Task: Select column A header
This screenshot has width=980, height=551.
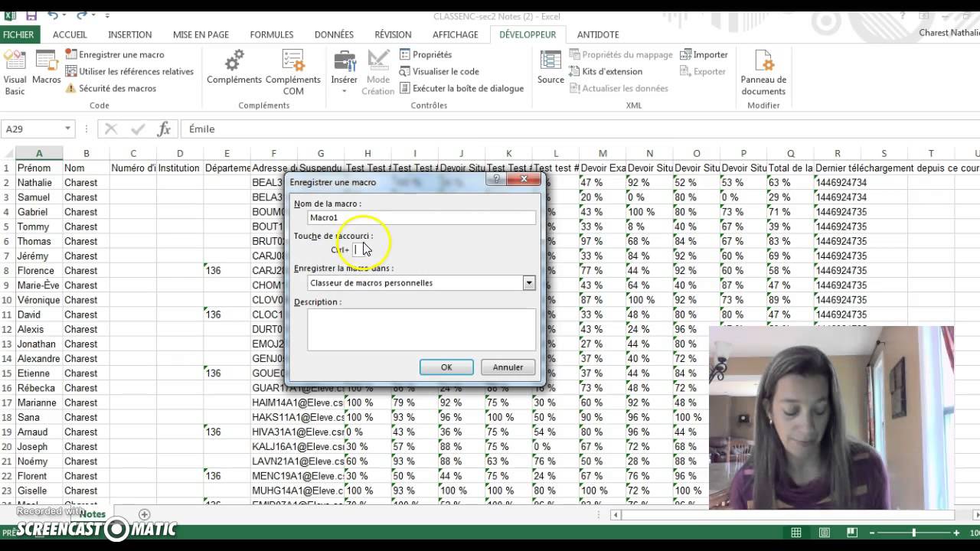Action: point(39,153)
